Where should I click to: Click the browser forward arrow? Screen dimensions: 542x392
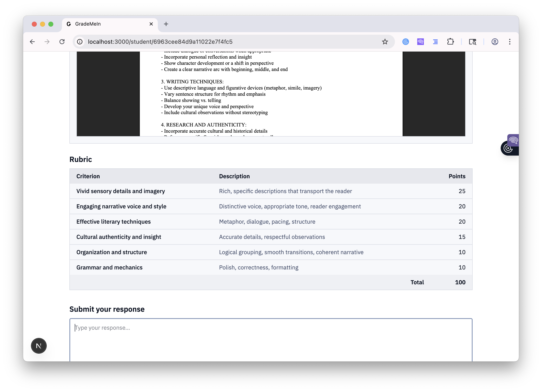click(47, 42)
